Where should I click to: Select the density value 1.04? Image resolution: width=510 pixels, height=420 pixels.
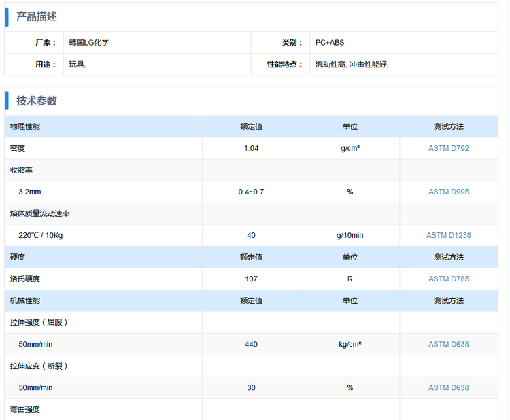click(x=251, y=148)
